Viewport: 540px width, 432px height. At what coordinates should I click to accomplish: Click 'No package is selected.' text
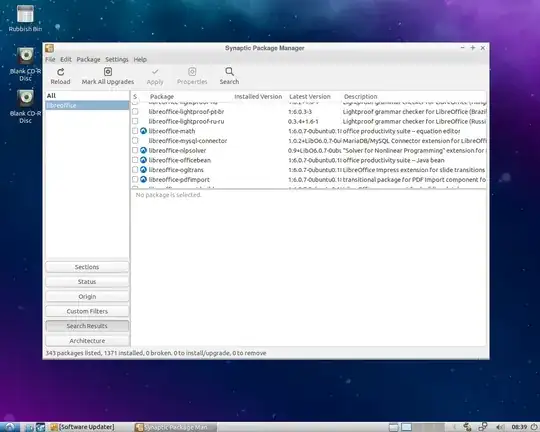pyautogui.click(x=168, y=195)
